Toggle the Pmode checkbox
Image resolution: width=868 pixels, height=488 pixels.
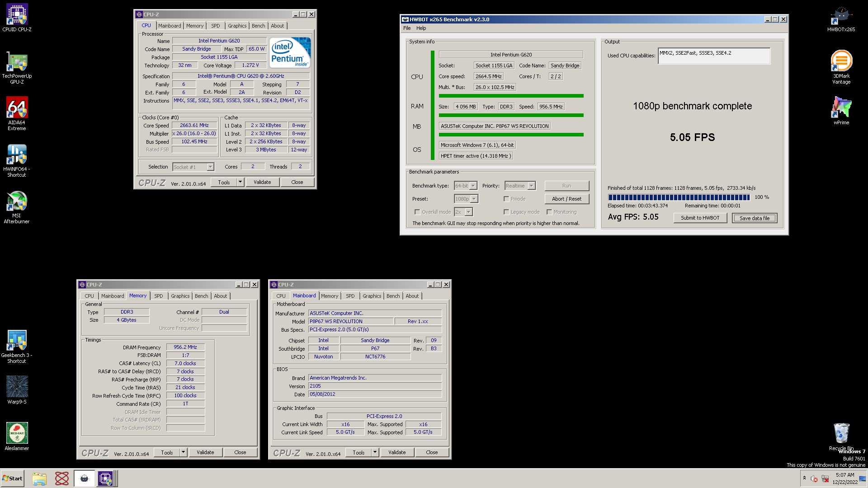click(506, 199)
